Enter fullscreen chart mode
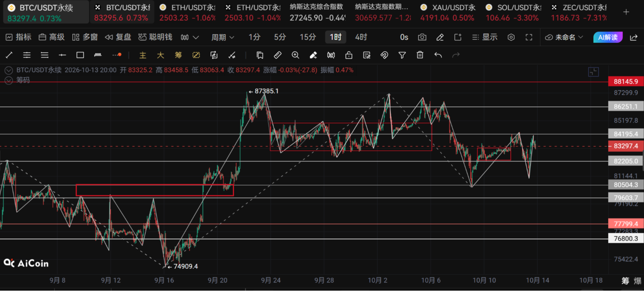The height and width of the screenshot is (294, 644). point(529,37)
